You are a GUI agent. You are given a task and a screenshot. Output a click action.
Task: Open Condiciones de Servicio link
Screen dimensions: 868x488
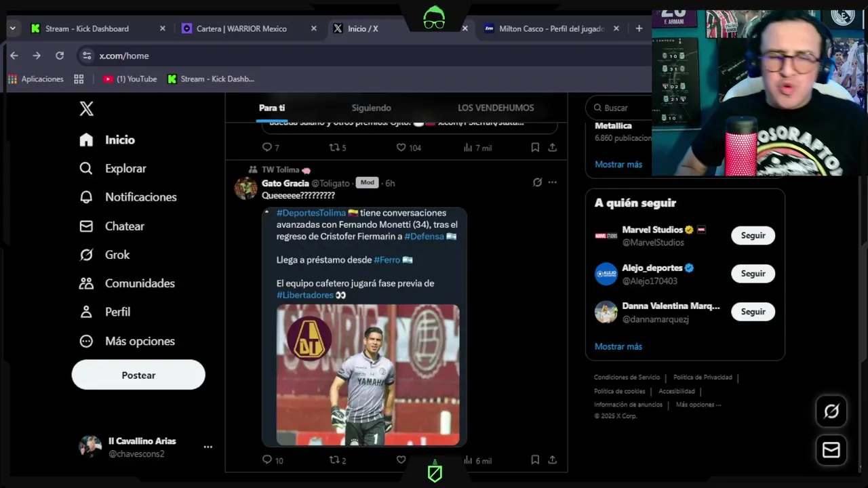[x=627, y=378]
